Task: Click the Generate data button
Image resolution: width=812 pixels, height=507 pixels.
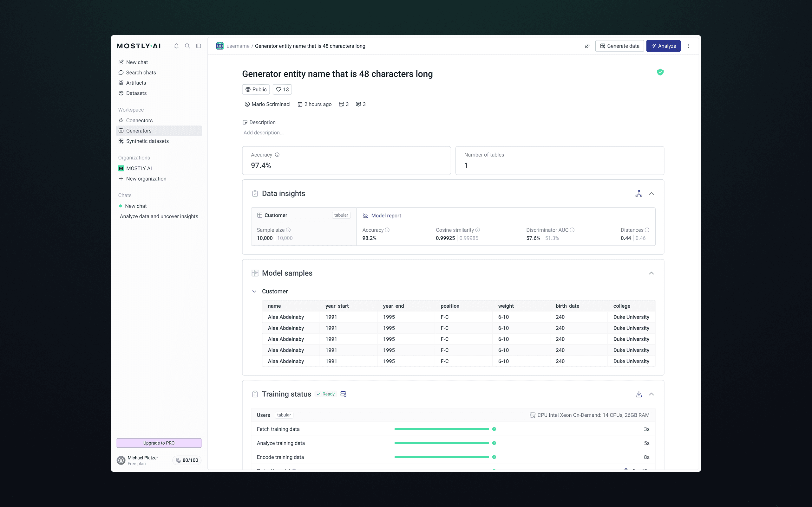Action: click(619, 46)
